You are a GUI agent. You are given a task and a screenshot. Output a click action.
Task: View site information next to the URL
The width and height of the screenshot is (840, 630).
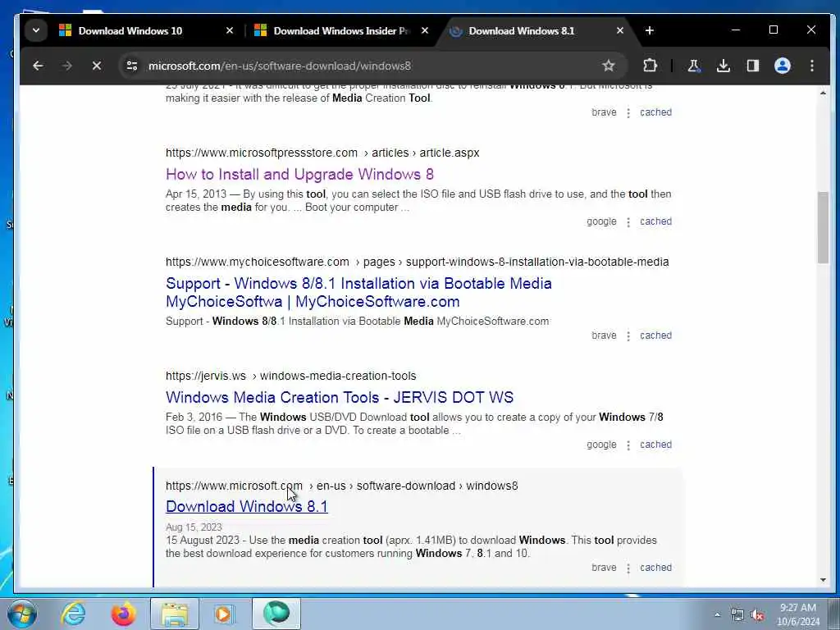tap(132, 66)
